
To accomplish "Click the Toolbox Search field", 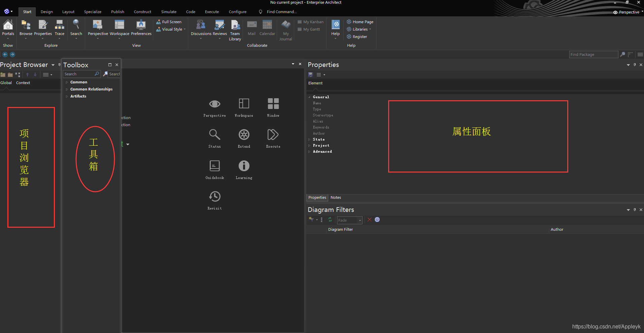I will [x=82, y=74].
